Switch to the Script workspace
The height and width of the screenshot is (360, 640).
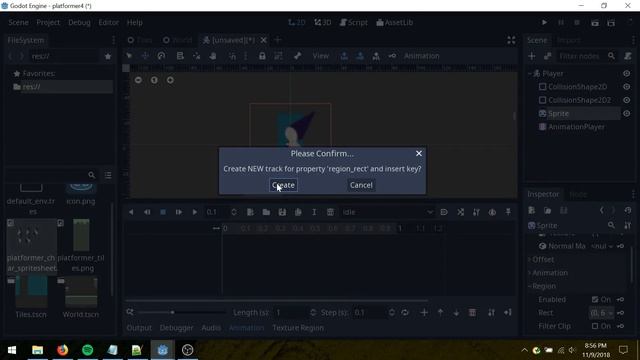point(353,22)
